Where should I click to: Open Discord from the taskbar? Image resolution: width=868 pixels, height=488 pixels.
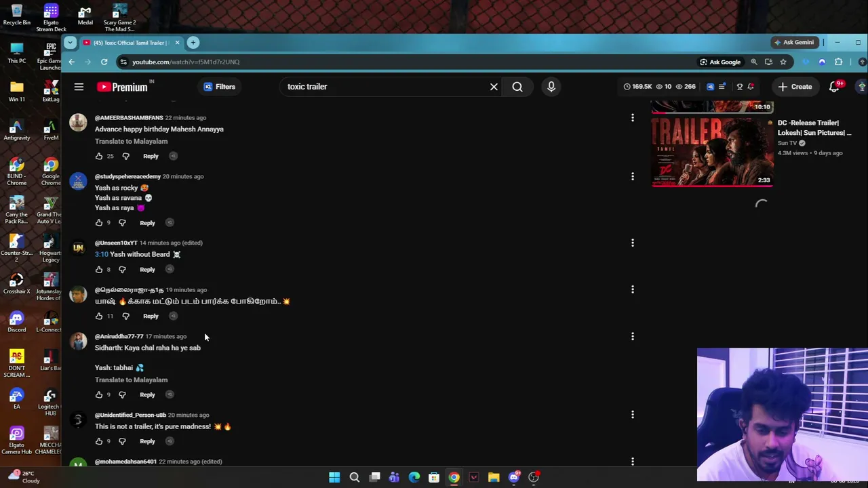513,477
